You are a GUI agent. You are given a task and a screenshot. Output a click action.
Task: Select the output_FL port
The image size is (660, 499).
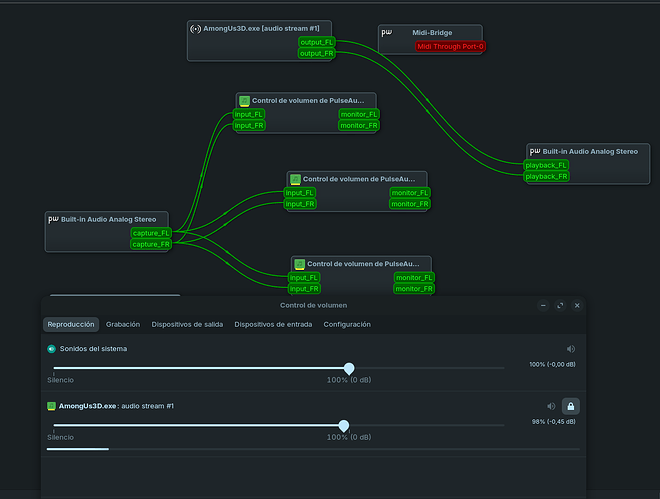coord(317,42)
